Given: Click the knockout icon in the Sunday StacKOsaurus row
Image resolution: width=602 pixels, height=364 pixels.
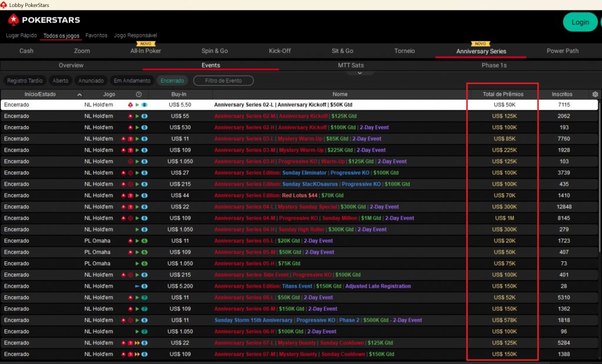Looking at the screenshot, I should [130, 184].
